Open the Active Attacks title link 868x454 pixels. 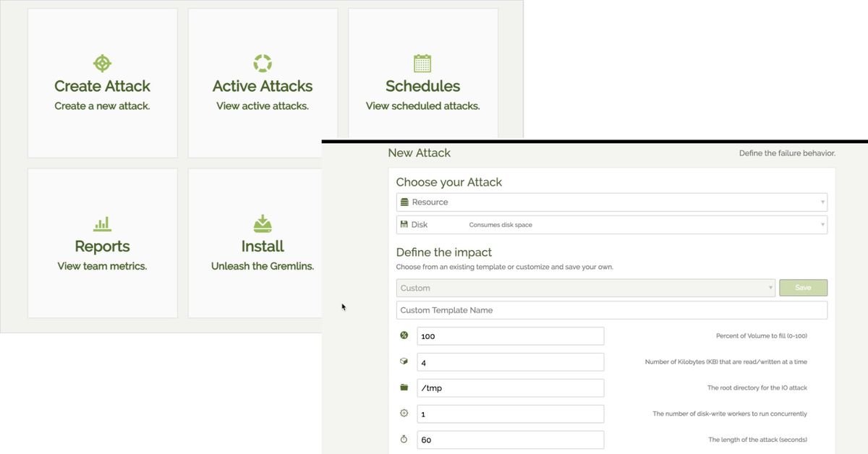pyautogui.click(x=263, y=86)
